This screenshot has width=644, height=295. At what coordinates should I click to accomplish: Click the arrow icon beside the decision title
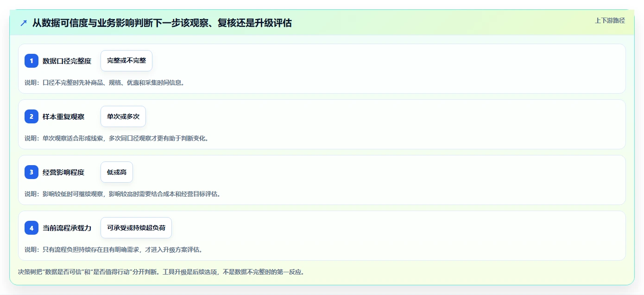(x=24, y=23)
